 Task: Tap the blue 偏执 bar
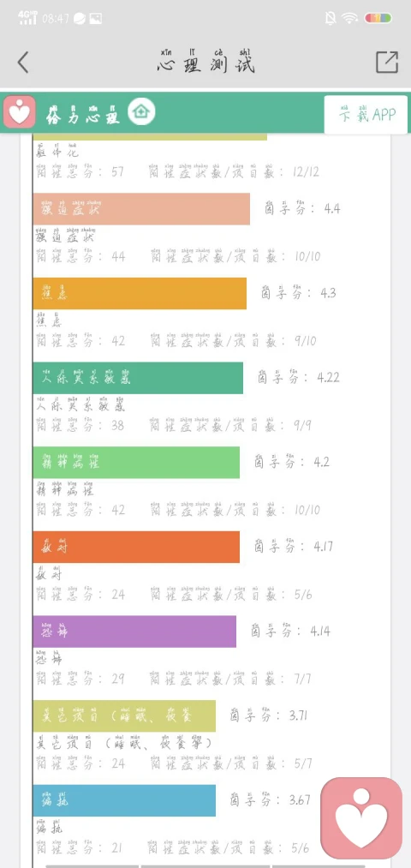click(x=124, y=800)
